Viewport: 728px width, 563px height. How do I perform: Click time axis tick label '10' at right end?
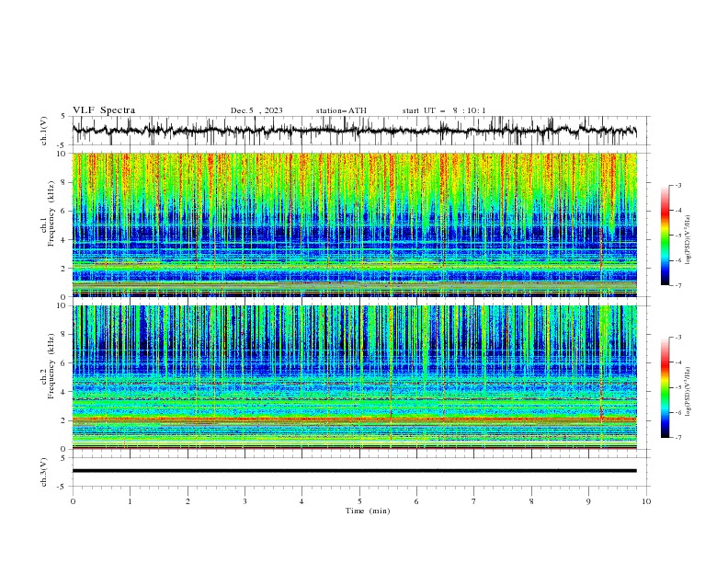pyautogui.click(x=646, y=501)
